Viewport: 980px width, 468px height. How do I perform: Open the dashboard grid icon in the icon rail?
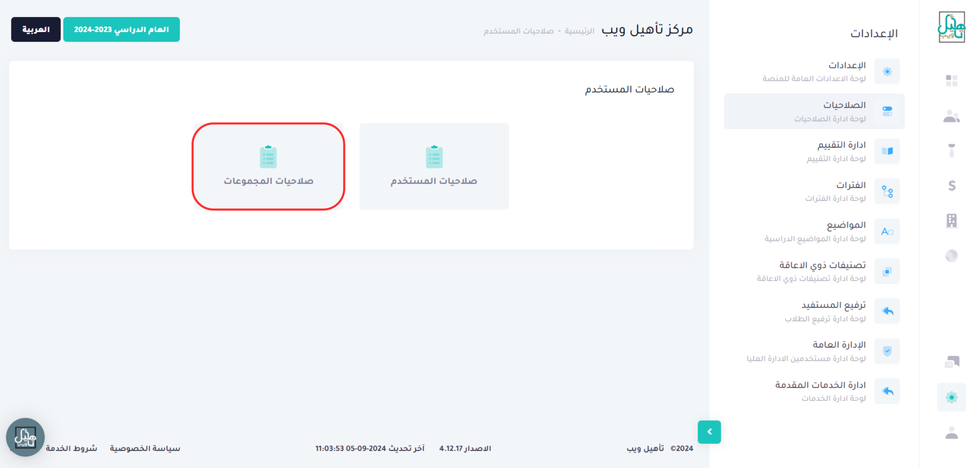coord(952,81)
